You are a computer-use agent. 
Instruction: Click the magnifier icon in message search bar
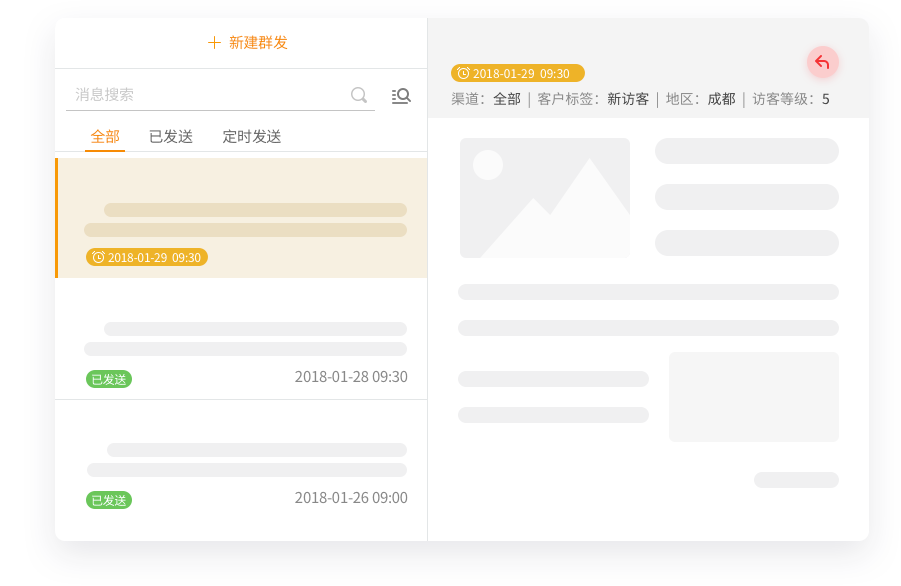coord(358,95)
